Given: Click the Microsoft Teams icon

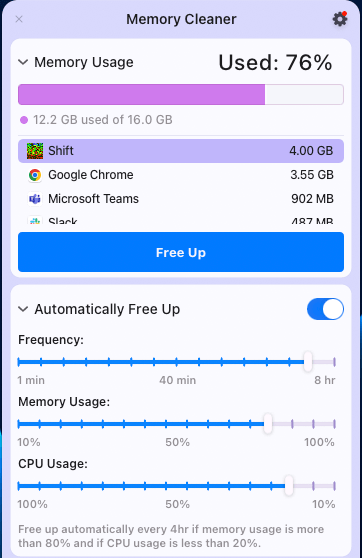Looking at the screenshot, I should tap(35, 199).
